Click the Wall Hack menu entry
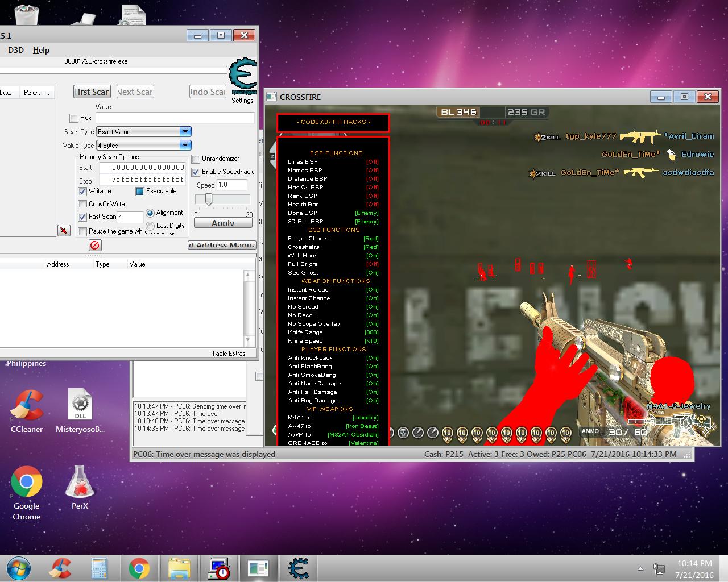Screen dimensions: 728x582 tap(333, 256)
